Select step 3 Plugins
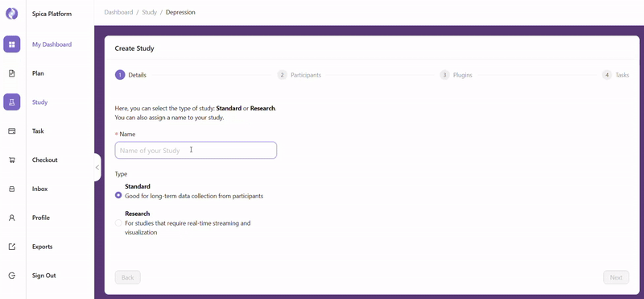644x299 pixels. [456, 75]
